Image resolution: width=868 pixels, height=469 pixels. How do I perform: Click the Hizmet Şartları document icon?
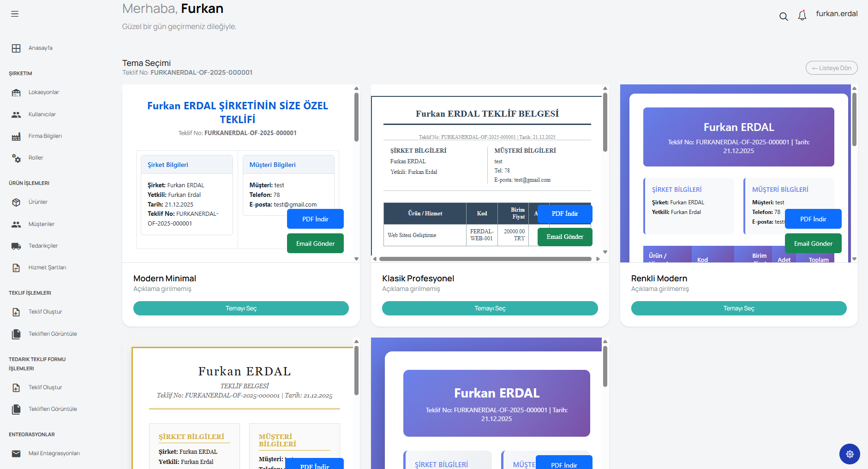[x=16, y=268]
